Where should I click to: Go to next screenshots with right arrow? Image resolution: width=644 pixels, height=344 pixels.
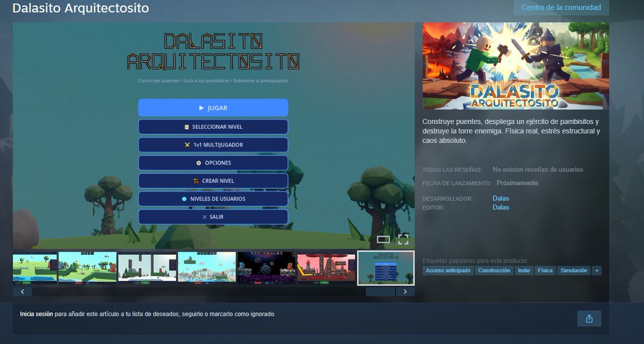coord(405,291)
